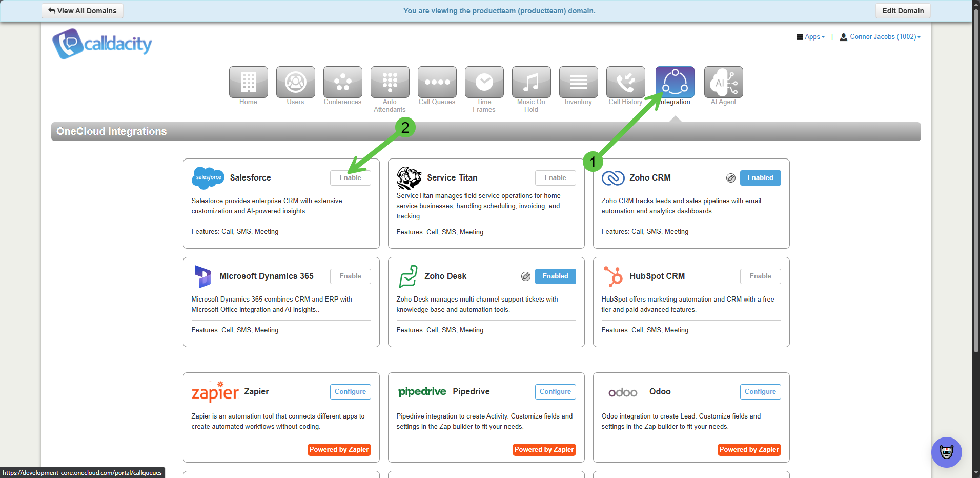Enable the Salesforce integration
980x478 pixels.
pos(350,178)
